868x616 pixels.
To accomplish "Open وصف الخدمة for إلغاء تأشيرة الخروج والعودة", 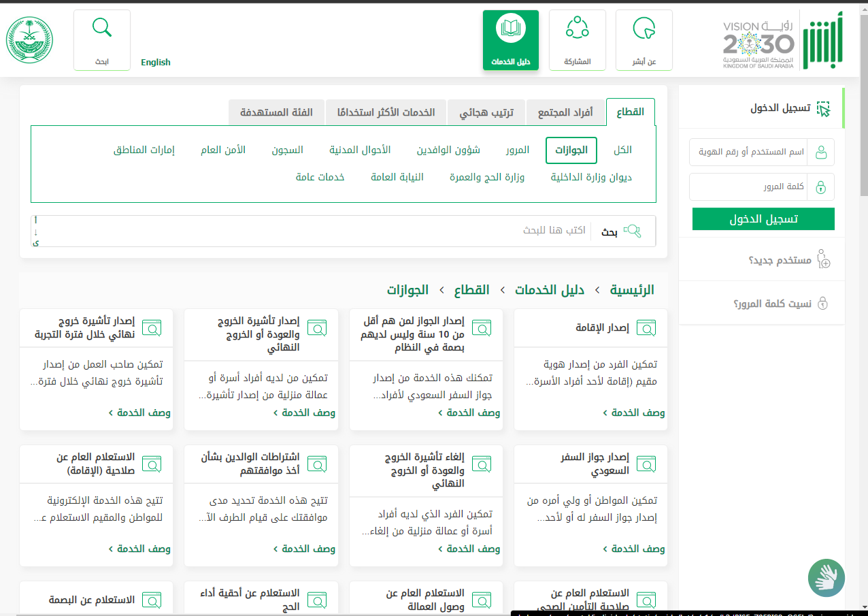I will 469,549.
